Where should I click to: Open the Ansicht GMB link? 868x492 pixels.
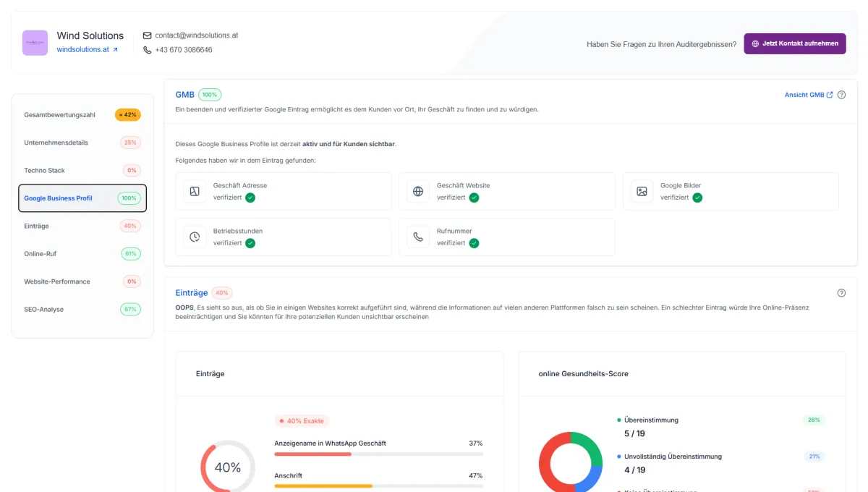tap(809, 95)
